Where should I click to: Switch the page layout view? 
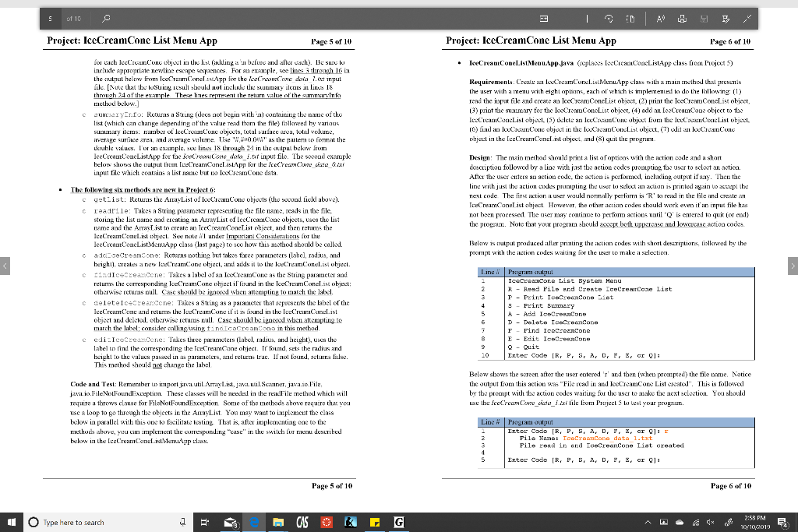[x=630, y=19]
